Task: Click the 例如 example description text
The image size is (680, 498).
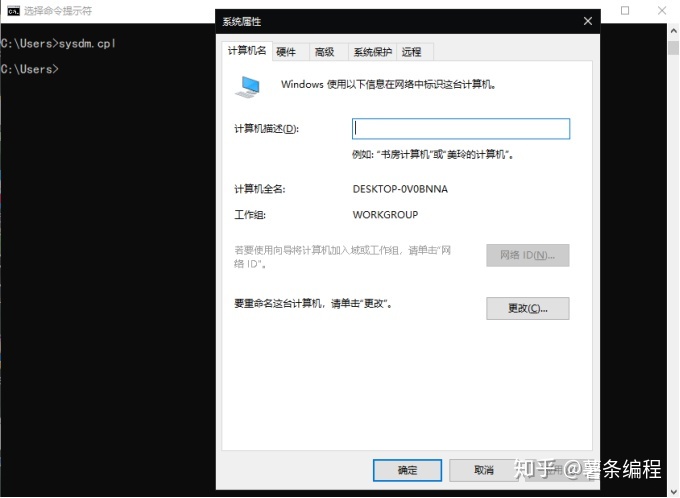Action: click(x=433, y=154)
